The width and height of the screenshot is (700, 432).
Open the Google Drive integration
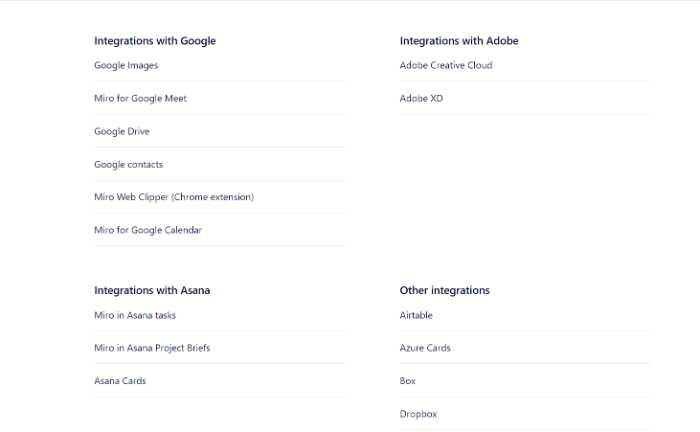(122, 132)
